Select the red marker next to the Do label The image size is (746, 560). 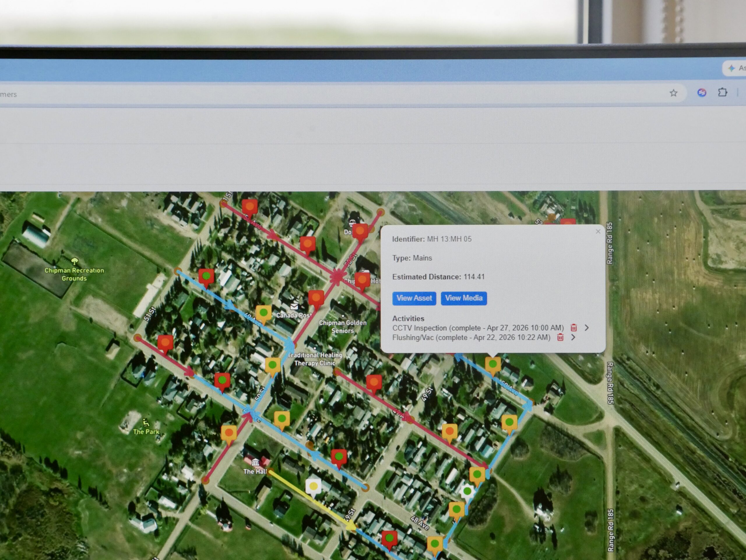point(360,232)
